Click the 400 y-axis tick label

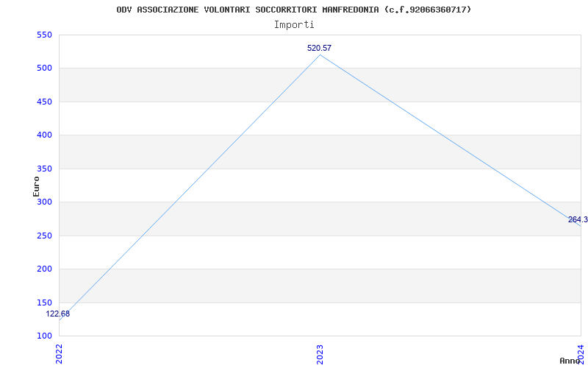tap(44, 135)
